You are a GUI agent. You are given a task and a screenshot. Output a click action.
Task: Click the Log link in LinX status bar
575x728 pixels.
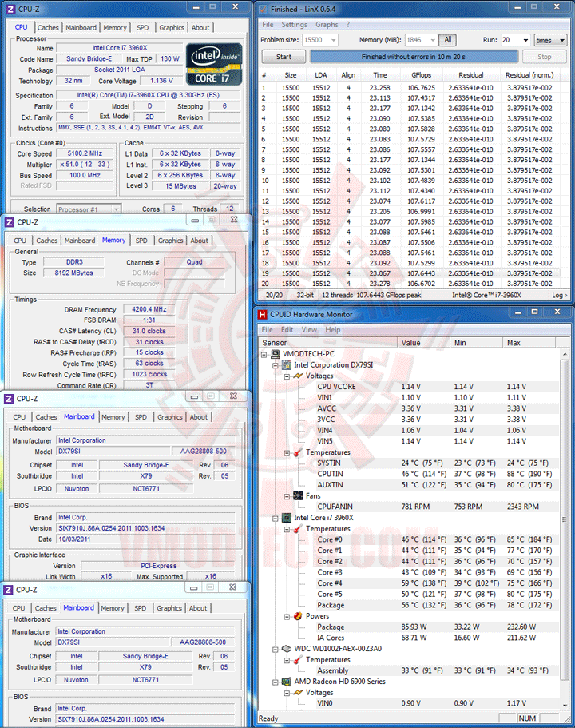[559, 296]
